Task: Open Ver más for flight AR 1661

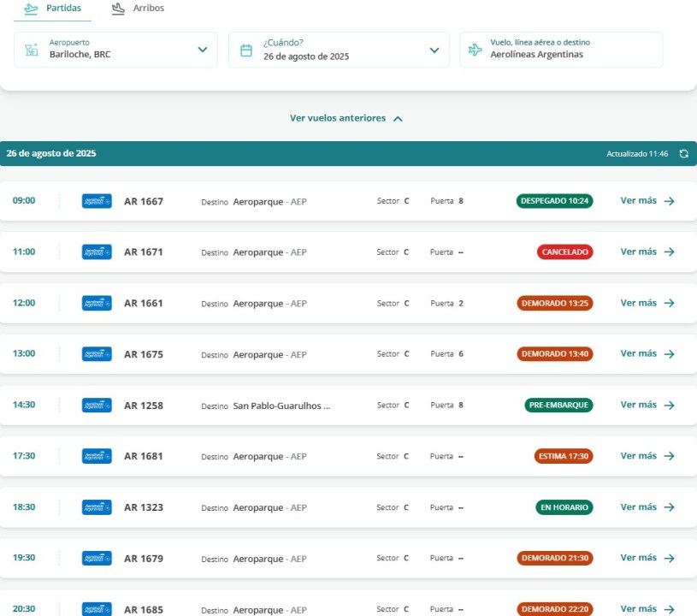Action: point(639,303)
